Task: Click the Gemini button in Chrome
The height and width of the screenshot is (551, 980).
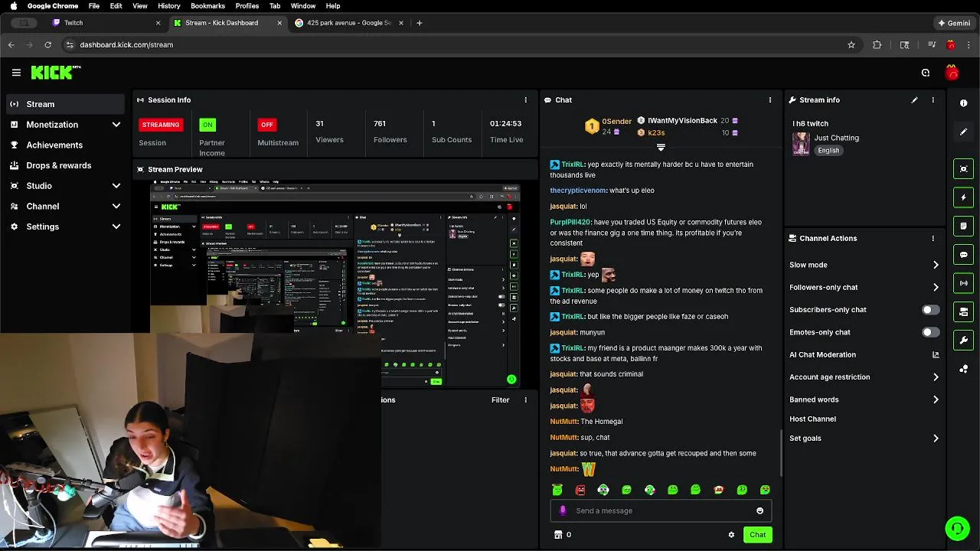Action: pos(954,23)
